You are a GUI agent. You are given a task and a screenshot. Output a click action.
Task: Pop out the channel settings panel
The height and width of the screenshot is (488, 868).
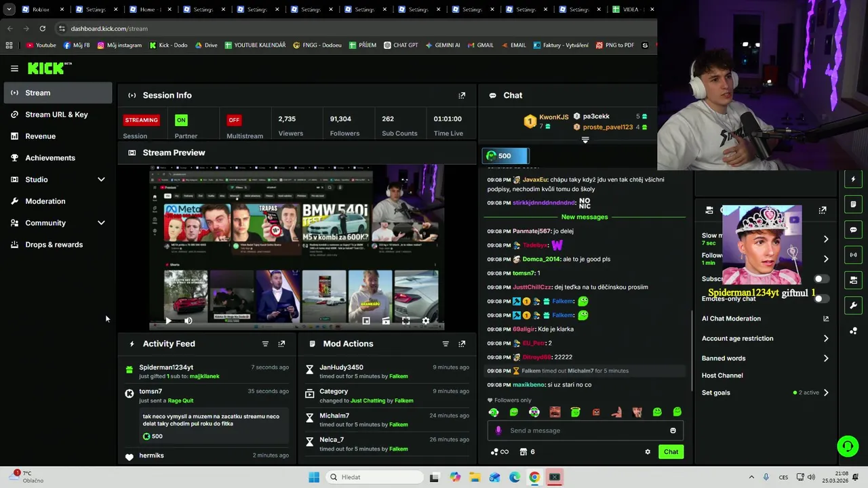pos(823,210)
